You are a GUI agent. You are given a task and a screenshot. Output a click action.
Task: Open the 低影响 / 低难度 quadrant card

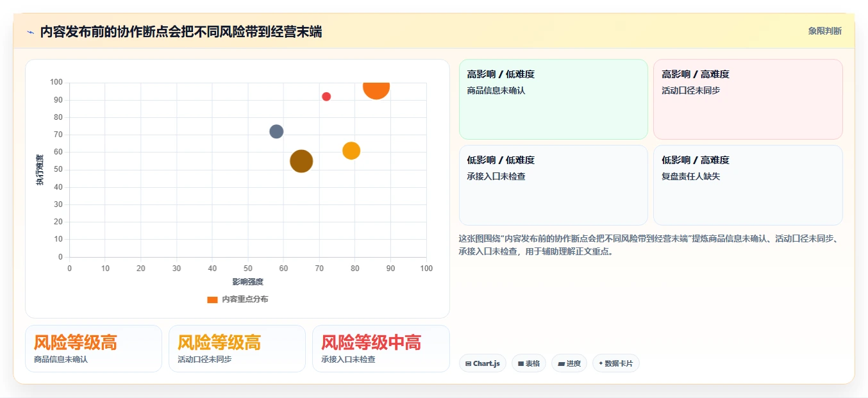click(553, 185)
